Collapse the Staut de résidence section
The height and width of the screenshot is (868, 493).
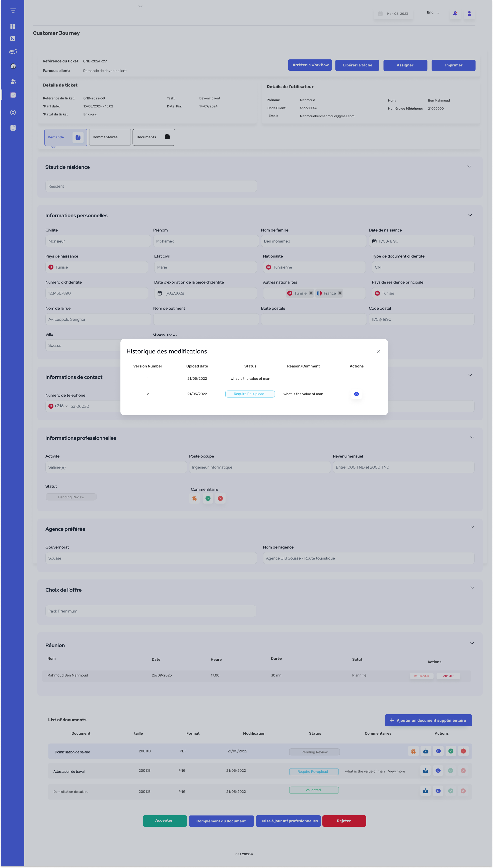(469, 166)
